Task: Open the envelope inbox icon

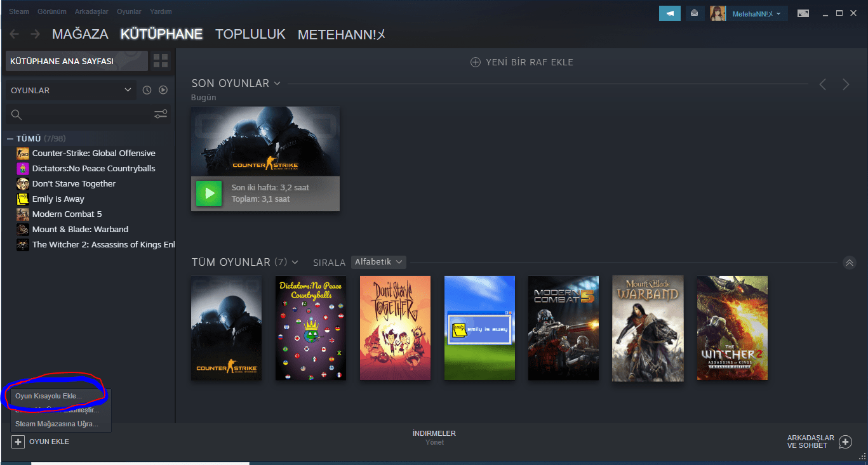Action: (695, 13)
